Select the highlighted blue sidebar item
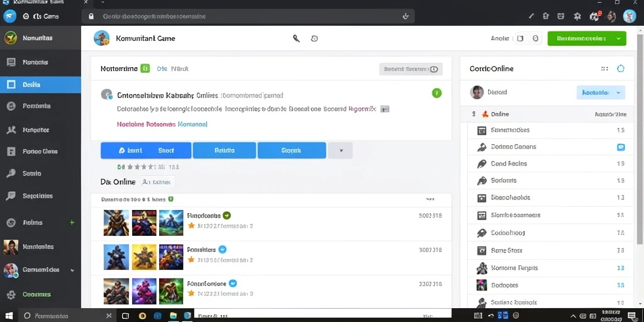Viewport: 644px width, 322px height. [41, 85]
